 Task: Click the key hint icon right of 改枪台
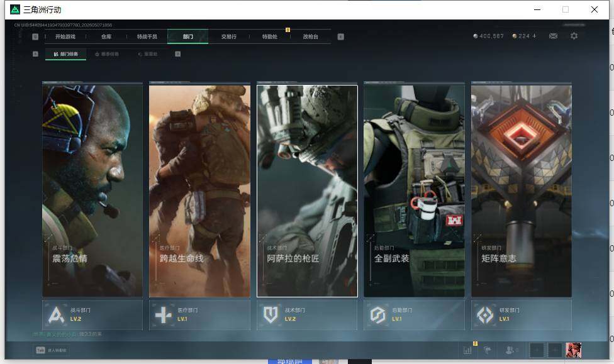(x=341, y=37)
